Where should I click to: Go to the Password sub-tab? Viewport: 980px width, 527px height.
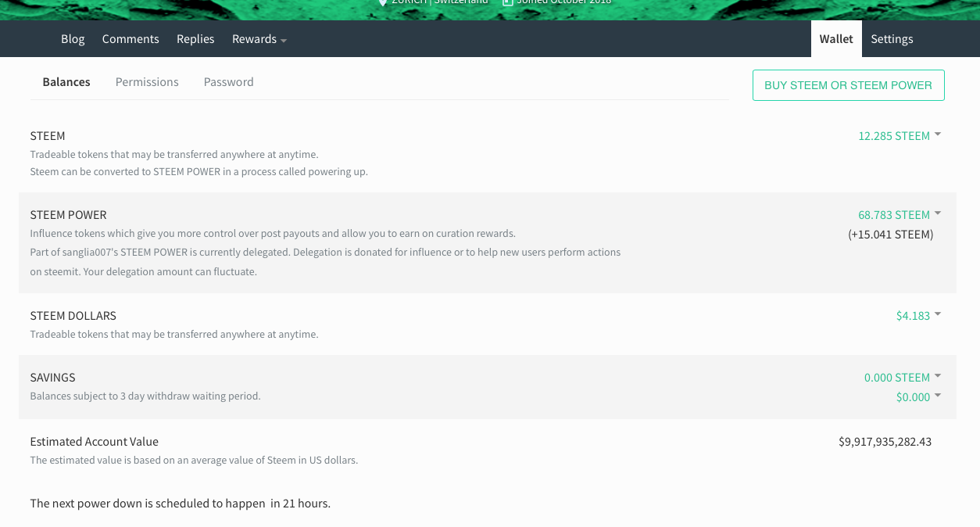point(228,82)
